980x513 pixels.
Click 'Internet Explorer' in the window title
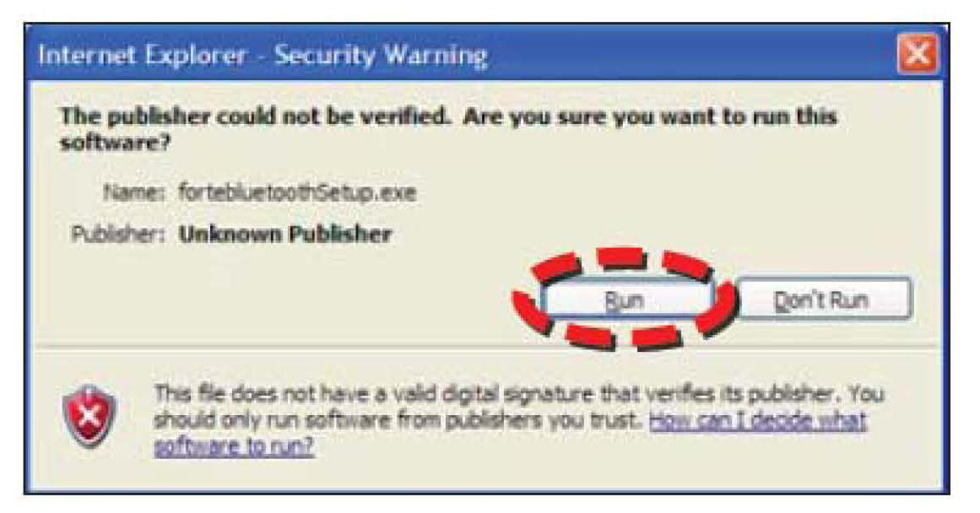coord(142,55)
